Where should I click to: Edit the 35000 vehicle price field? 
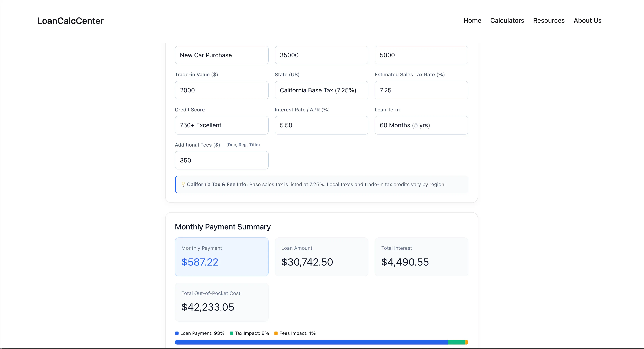[321, 55]
